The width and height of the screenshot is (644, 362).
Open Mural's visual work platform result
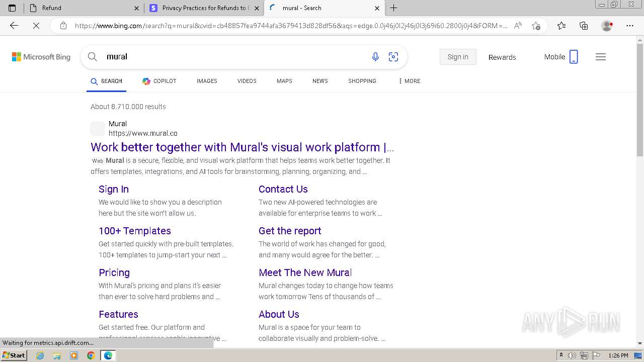243,147
